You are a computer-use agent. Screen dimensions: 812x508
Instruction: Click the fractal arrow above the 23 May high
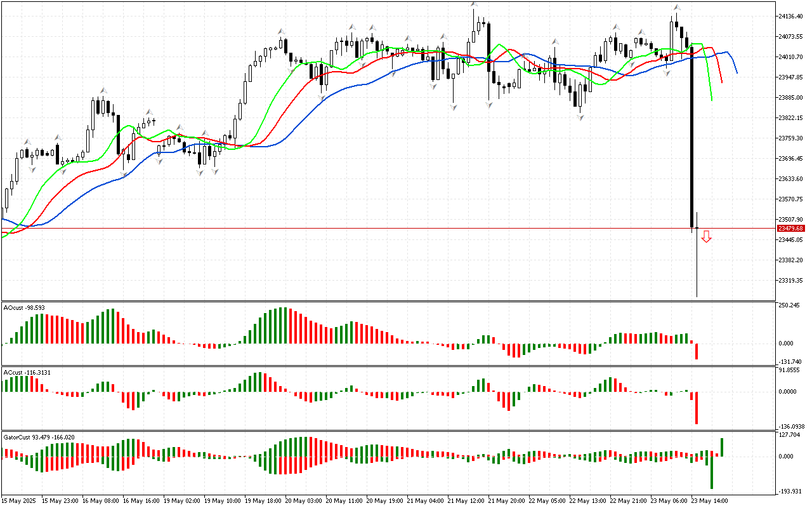(677, 8)
